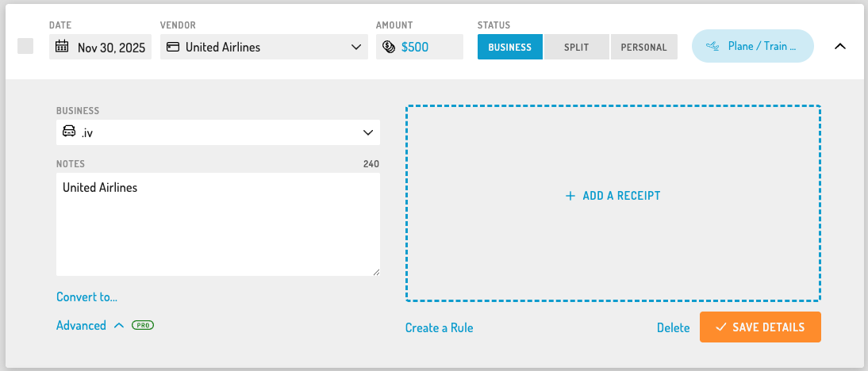The image size is (868, 371).
Task: Open the Convert to... link
Action: point(87,297)
